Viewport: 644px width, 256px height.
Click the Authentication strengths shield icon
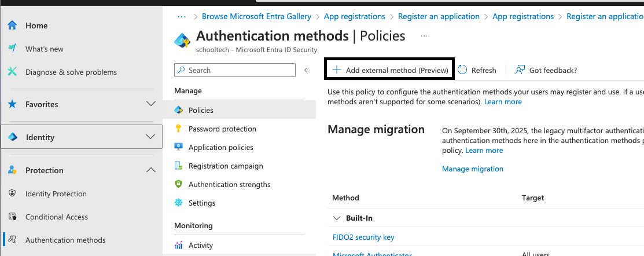click(178, 184)
